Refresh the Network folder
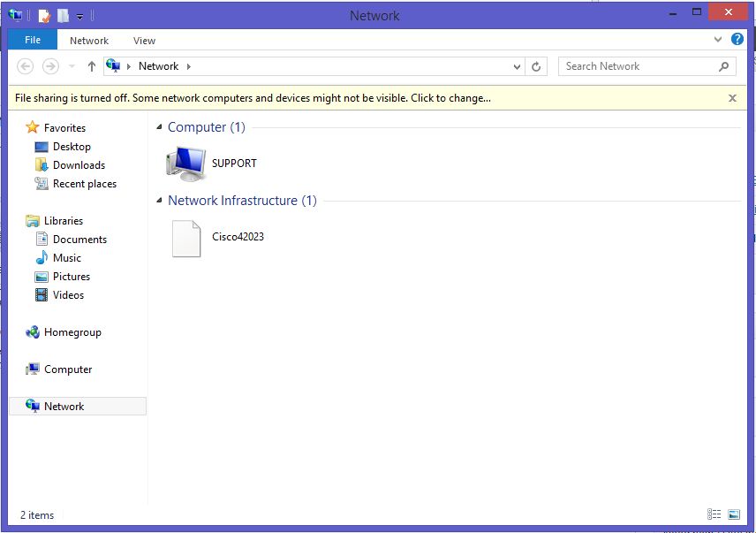Screen dimensions: 756x533 (x=536, y=66)
